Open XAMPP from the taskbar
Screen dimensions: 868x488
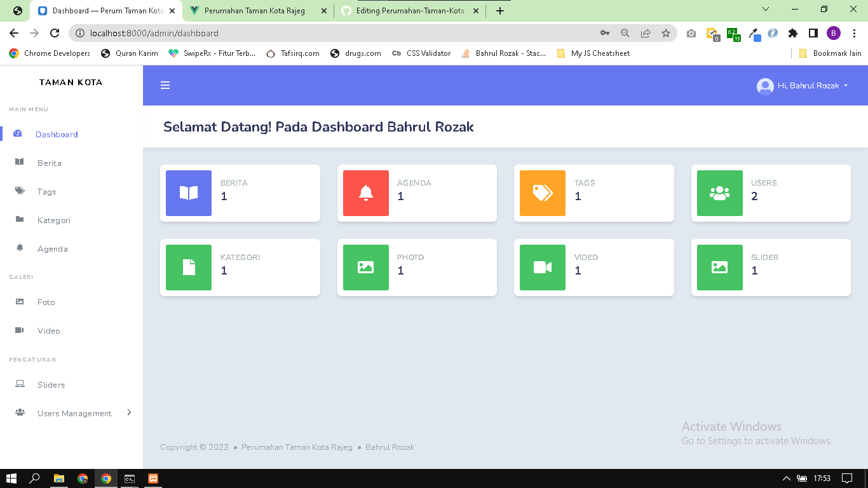click(153, 478)
